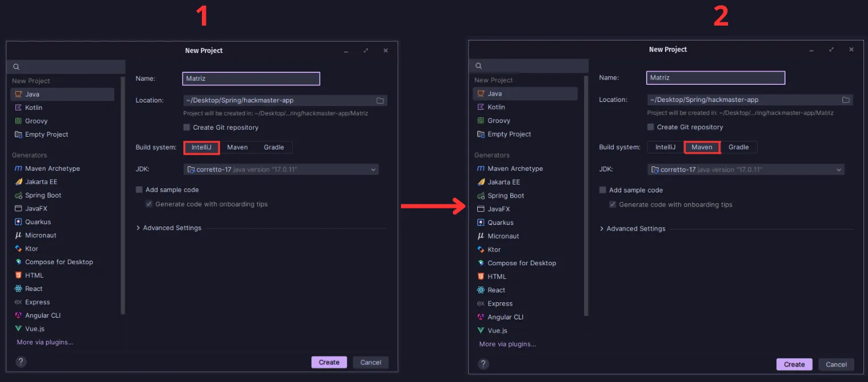Choose Ktor icon in left dialog
Screen dimensions: 868x382
[18, 249]
